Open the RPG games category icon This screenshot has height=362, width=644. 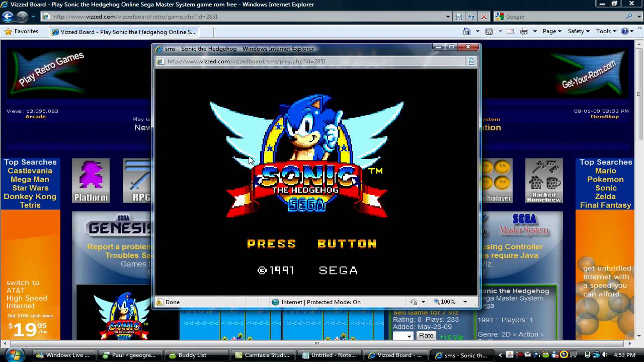click(137, 180)
